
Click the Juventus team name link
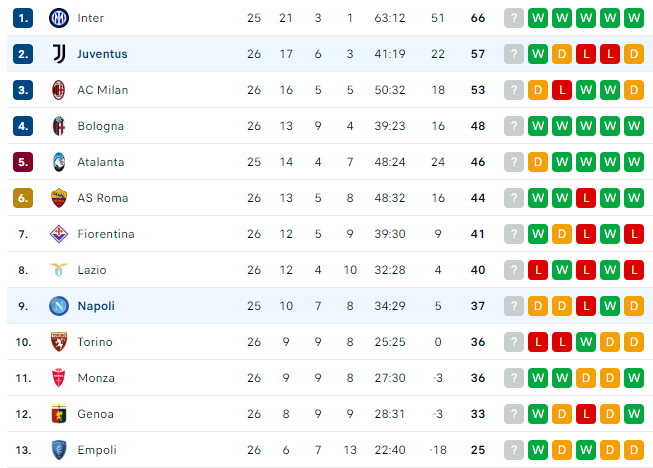pyautogui.click(x=102, y=54)
